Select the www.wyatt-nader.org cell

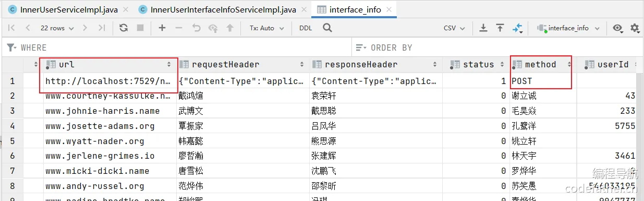click(x=109, y=141)
